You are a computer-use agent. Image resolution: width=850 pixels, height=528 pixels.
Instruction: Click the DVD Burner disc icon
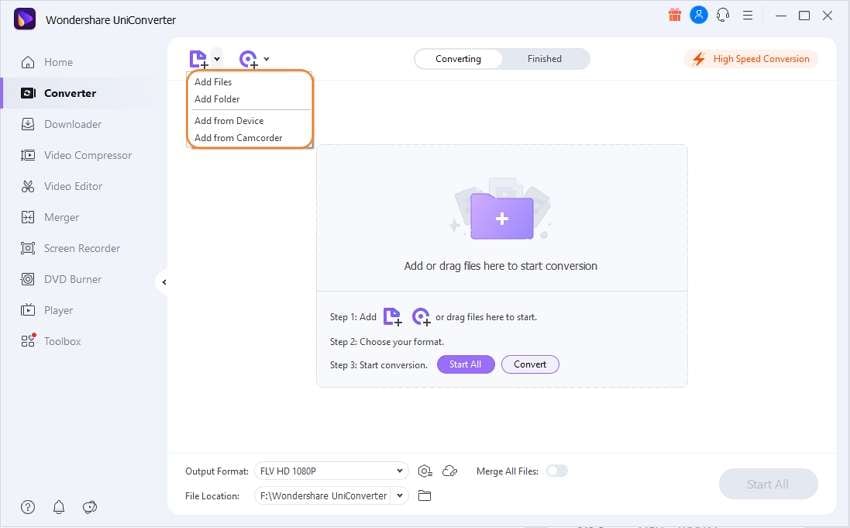[28, 279]
